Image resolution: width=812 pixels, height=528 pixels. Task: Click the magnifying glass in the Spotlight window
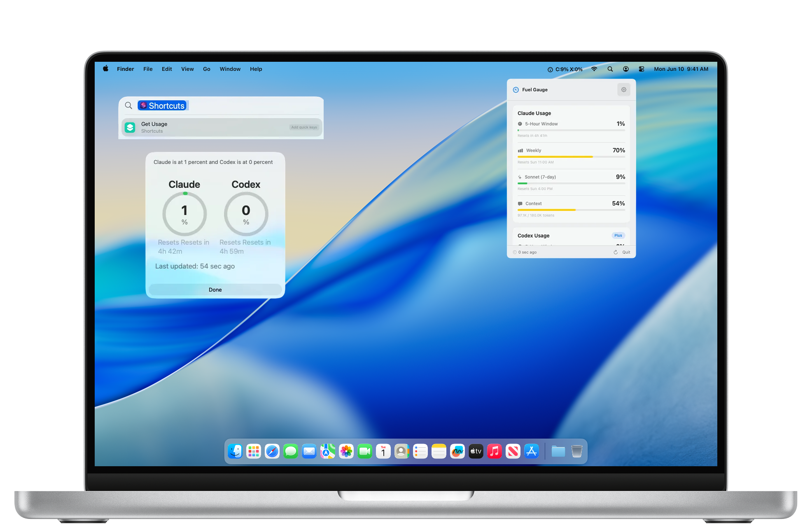point(128,105)
